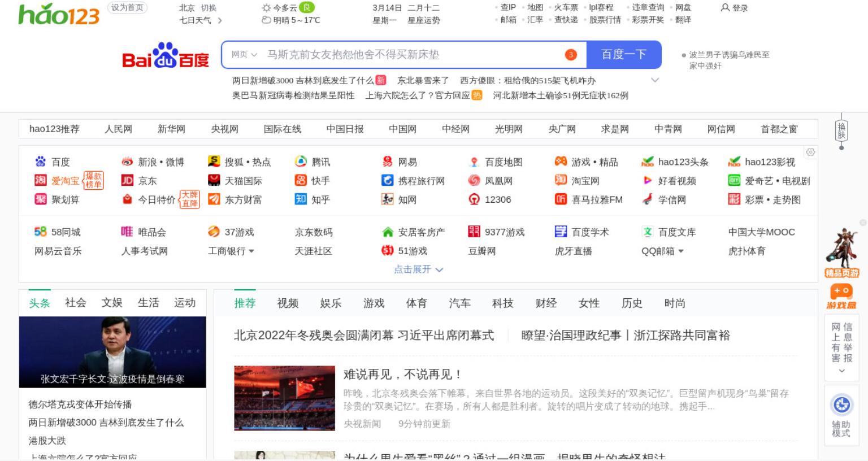Open Tencent via its penguin icon

[x=301, y=162]
